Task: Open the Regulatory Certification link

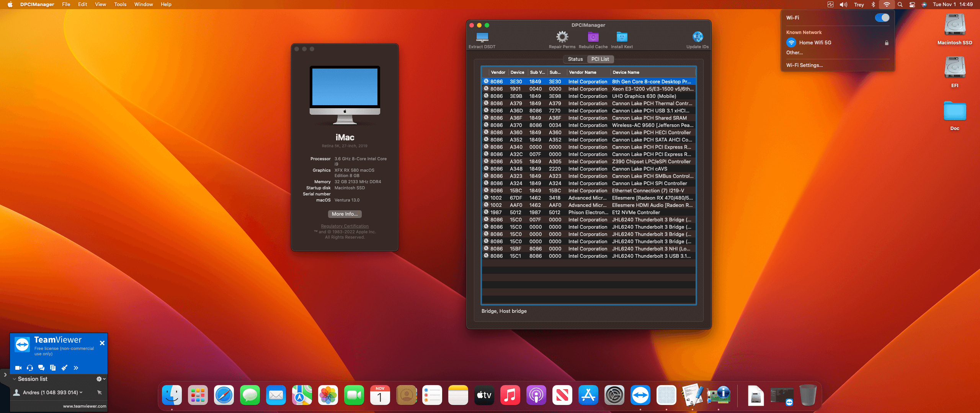Action: pyautogui.click(x=345, y=226)
